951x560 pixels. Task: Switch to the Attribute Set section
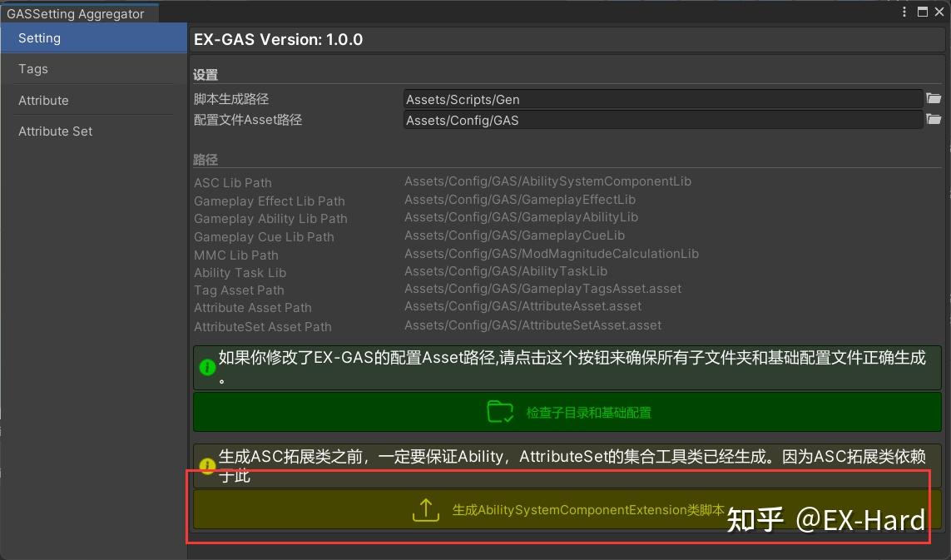(56, 131)
